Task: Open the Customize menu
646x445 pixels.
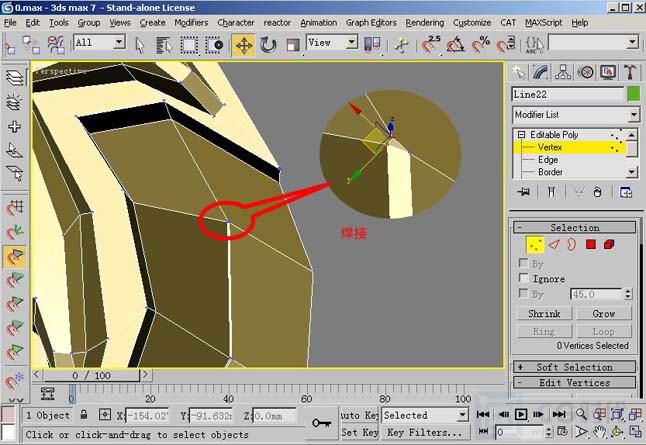Action: tap(472, 23)
